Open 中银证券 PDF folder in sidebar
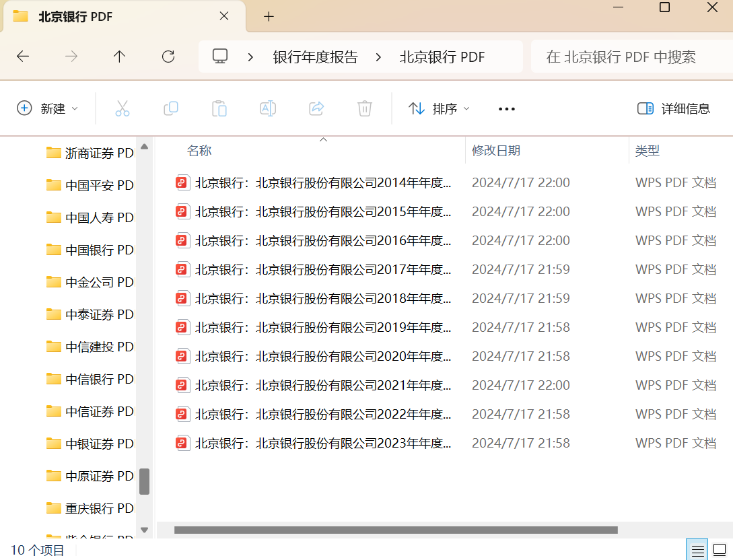733x560 pixels. (x=90, y=443)
